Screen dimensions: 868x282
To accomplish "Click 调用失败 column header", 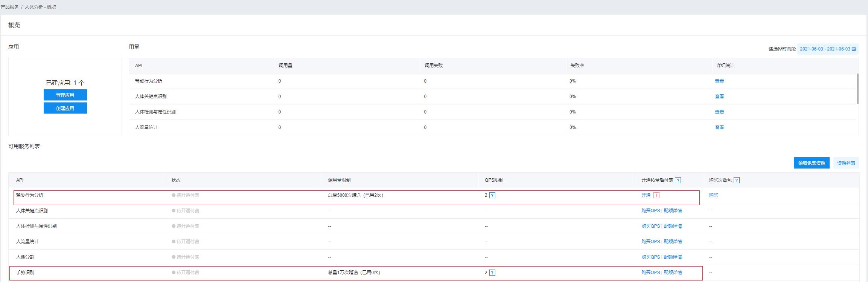I will coord(433,66).
